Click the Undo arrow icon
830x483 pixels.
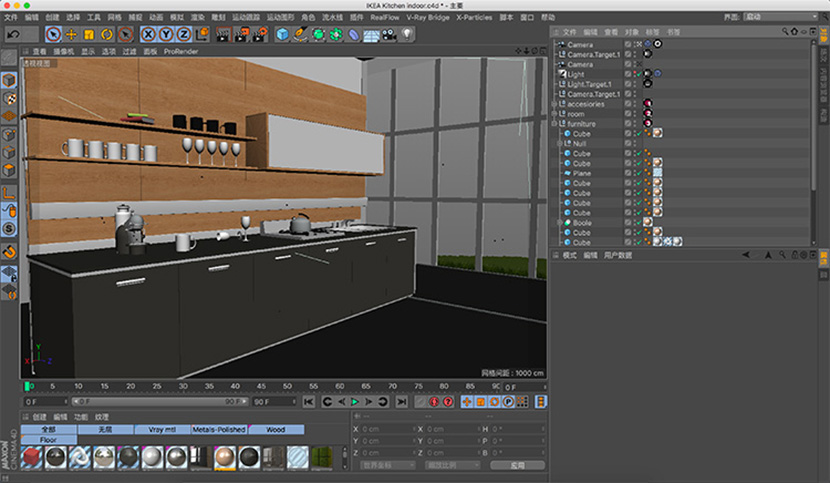click(x=13, y=34)
